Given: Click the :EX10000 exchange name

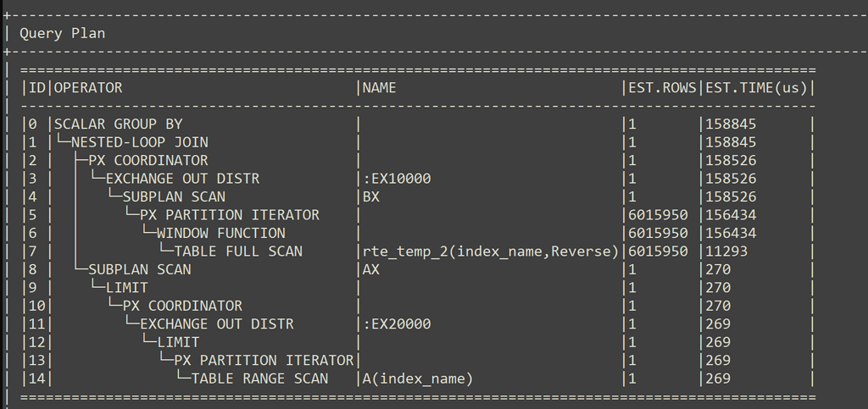Looking at the screenshot, I should tap(397, 179).
